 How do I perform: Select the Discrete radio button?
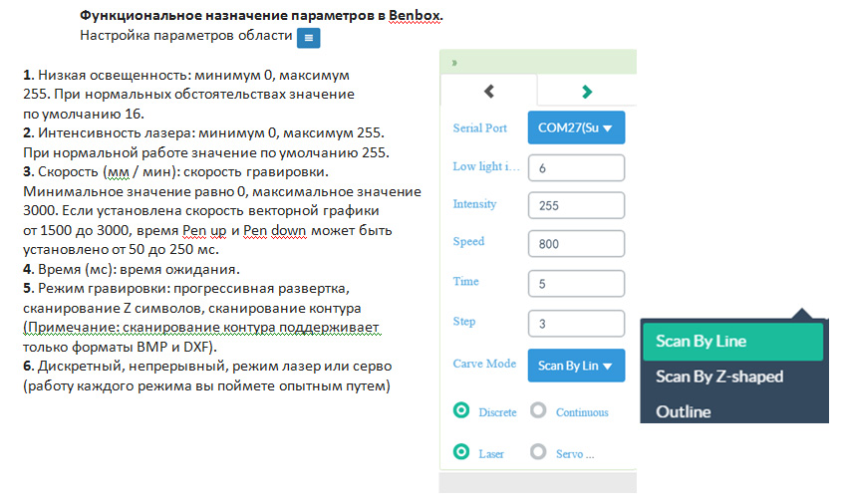pyautogui.click(x=461, y=410)
